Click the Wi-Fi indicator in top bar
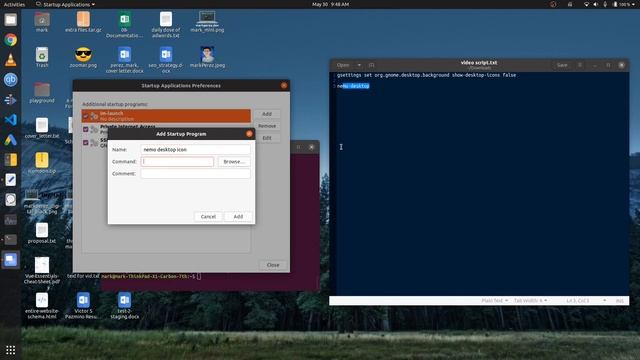The image size is (640, 360). 586,4
